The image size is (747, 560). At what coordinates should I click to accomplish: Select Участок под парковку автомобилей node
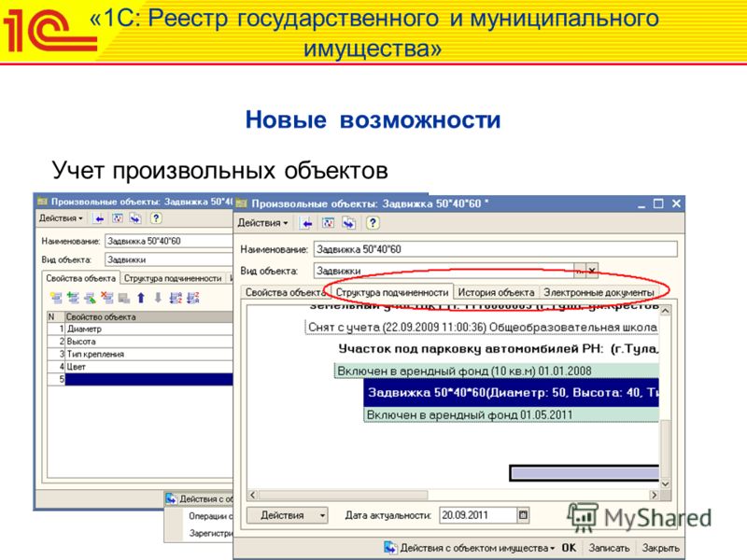(x=499, y=348)
